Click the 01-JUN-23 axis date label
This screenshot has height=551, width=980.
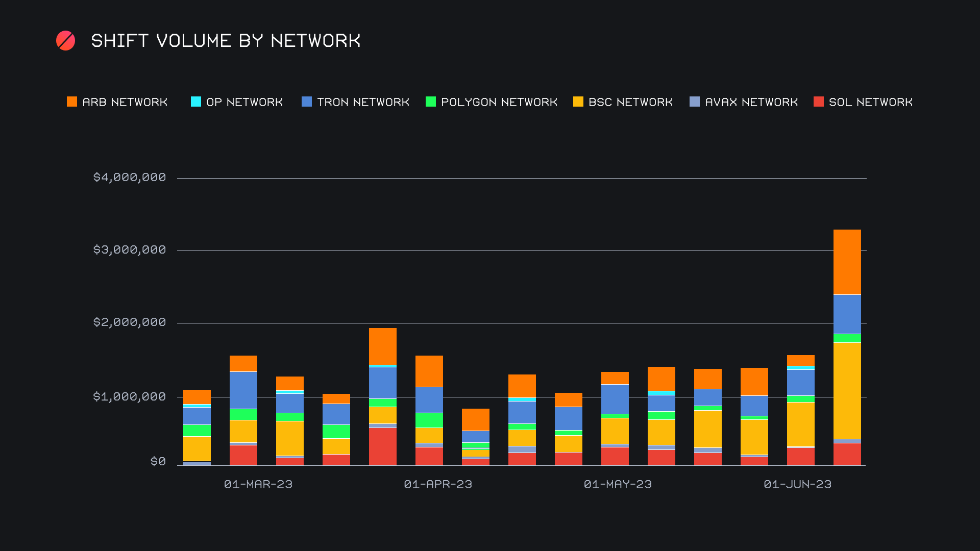pos(798,485)
